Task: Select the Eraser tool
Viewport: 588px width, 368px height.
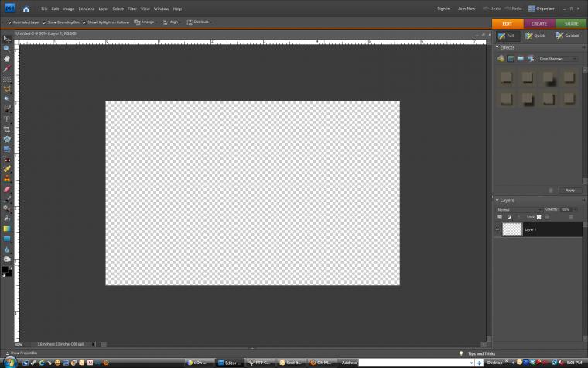Action: tap(6, 188)
